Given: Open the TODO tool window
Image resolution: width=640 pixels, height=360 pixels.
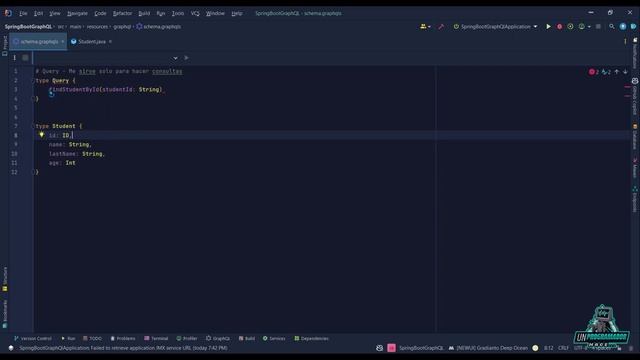Looking at the screenshot, I should 92,338.
